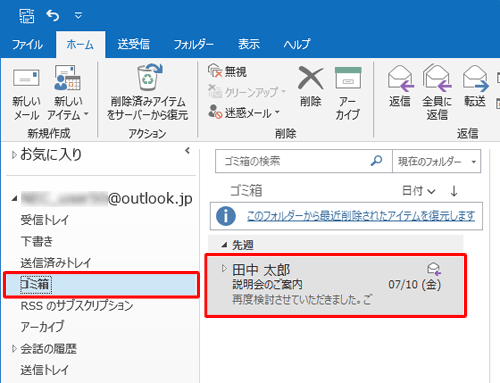Click the 転送 forward button
The height and width of the screenshot is (383, 500).
pos(475,86)
